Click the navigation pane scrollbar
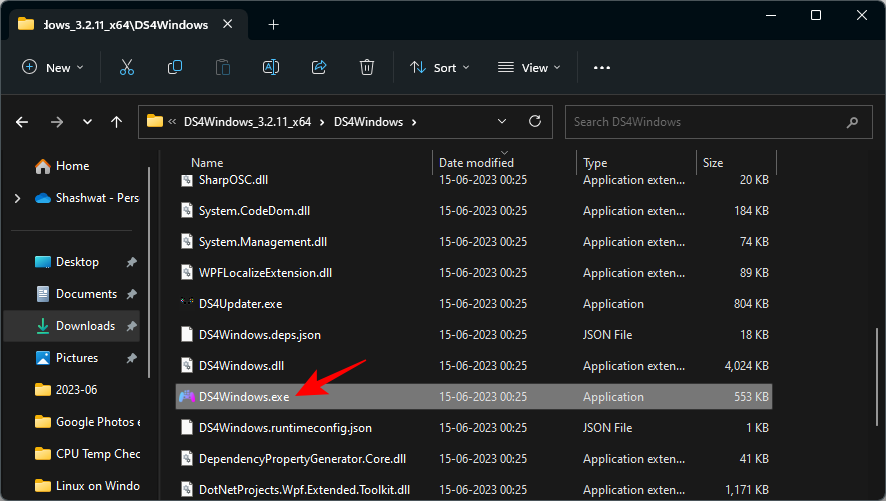 click(x=149, y=272)
